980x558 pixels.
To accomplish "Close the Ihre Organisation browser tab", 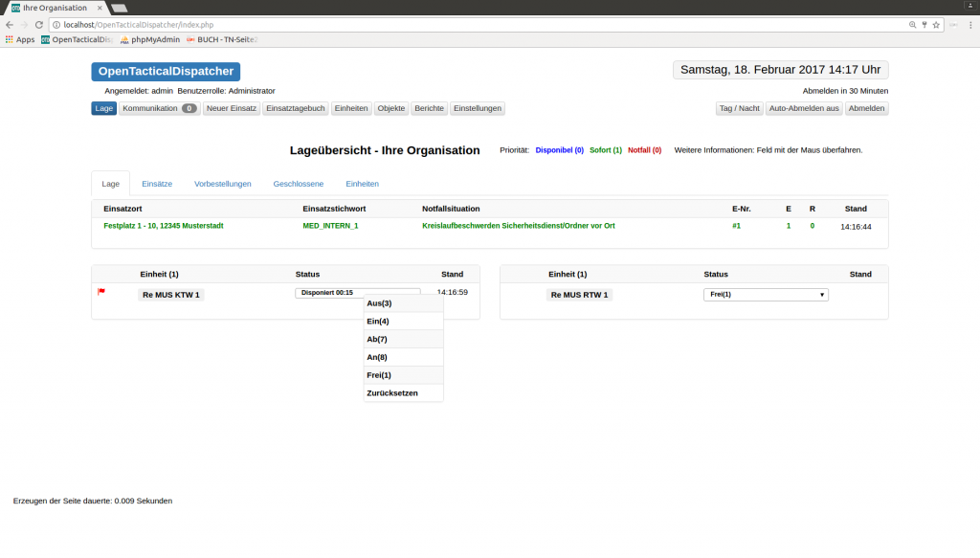I will [x=100, y=8].
